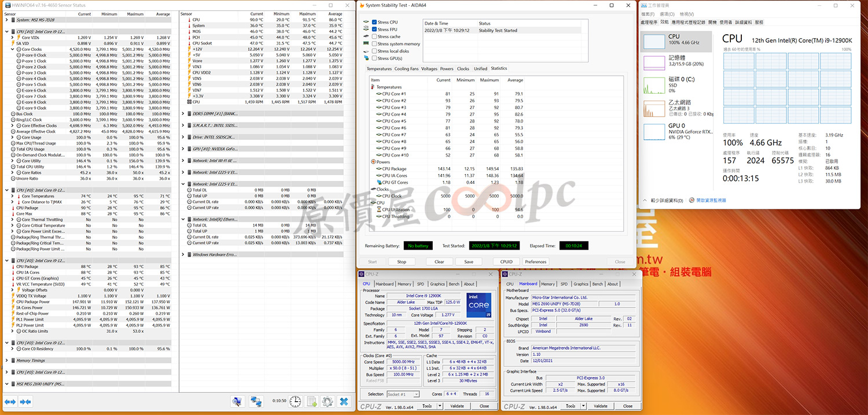Click the Powers icon in AIDA64 statistics
This screenshot has width=868, height=415.
point(372,162)
